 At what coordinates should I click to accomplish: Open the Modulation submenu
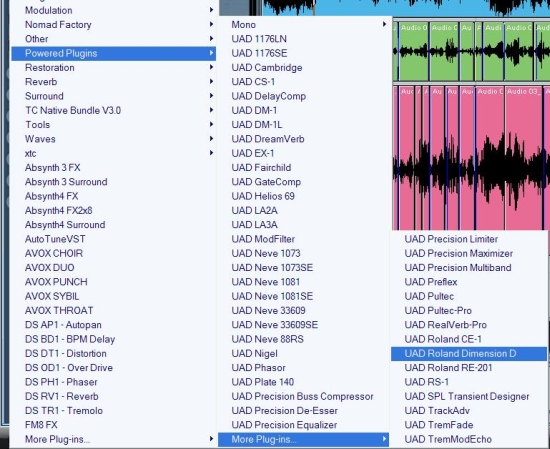point(113,10)
